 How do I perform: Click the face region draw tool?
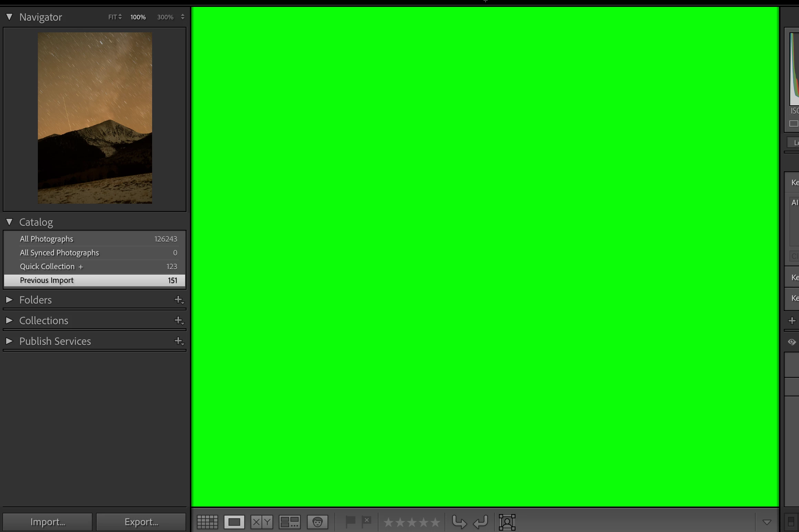[x=507, y=522]
